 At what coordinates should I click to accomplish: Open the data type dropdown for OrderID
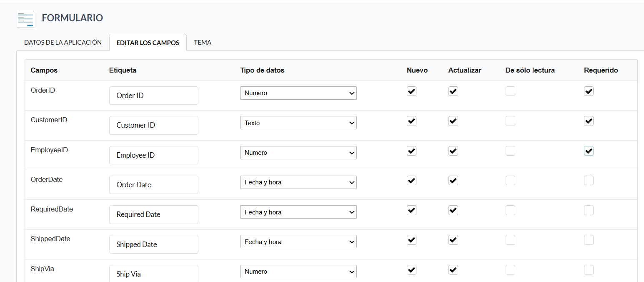tap(298, 93)
